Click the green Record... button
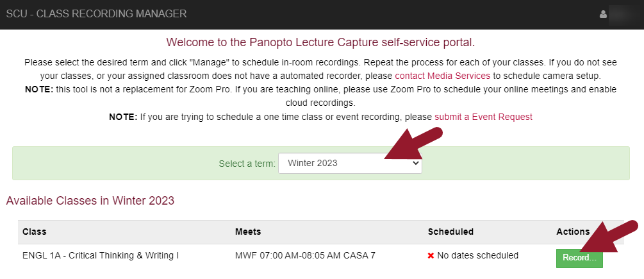 [x=579, y=258]
